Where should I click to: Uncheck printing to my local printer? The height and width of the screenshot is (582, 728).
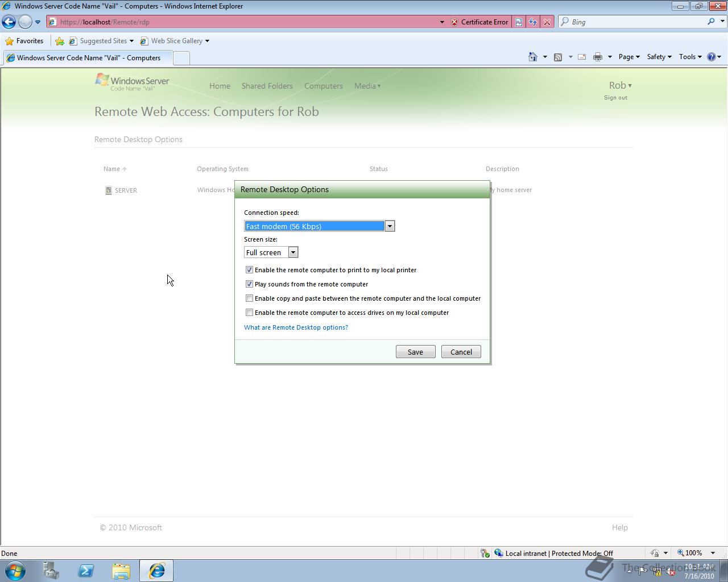(x=249, y=269)
